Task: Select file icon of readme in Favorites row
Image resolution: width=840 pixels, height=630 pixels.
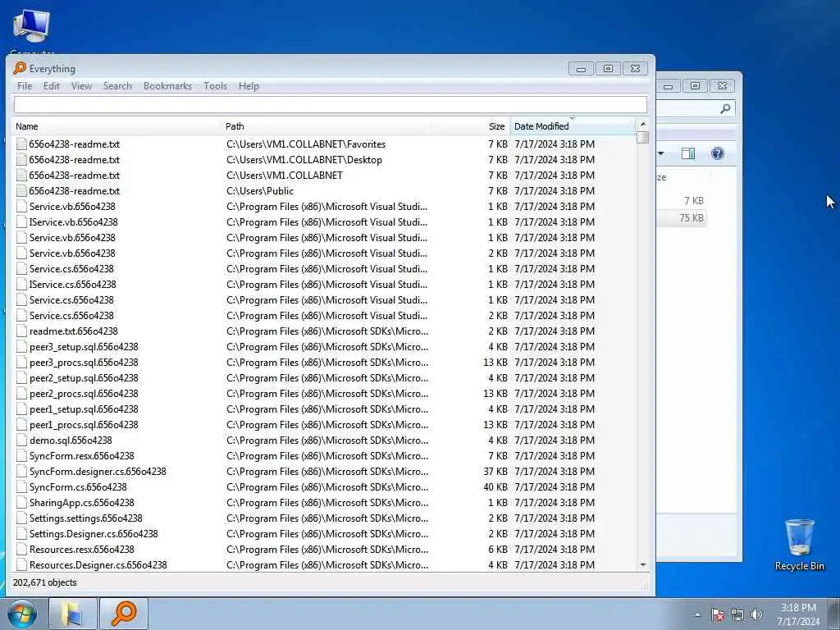Action: (x=21, y=144)
